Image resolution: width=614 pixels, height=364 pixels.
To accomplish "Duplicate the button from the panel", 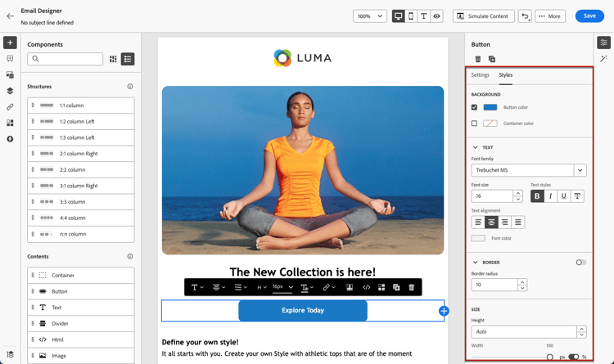I will coord(492,59).
